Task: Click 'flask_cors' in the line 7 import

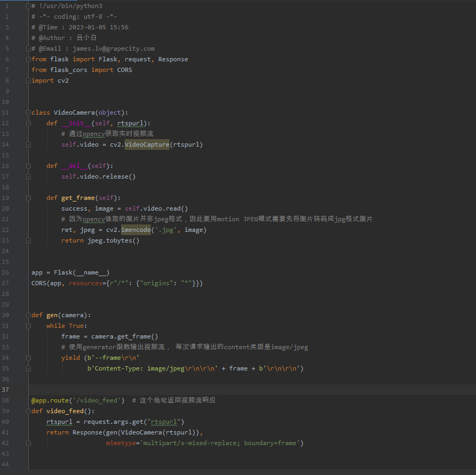Action: 69,70
